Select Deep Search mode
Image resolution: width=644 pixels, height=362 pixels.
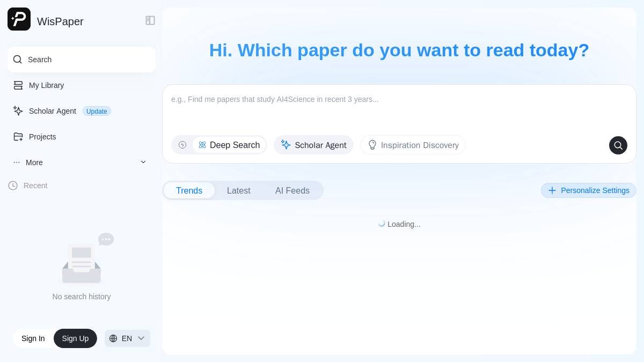229,145
